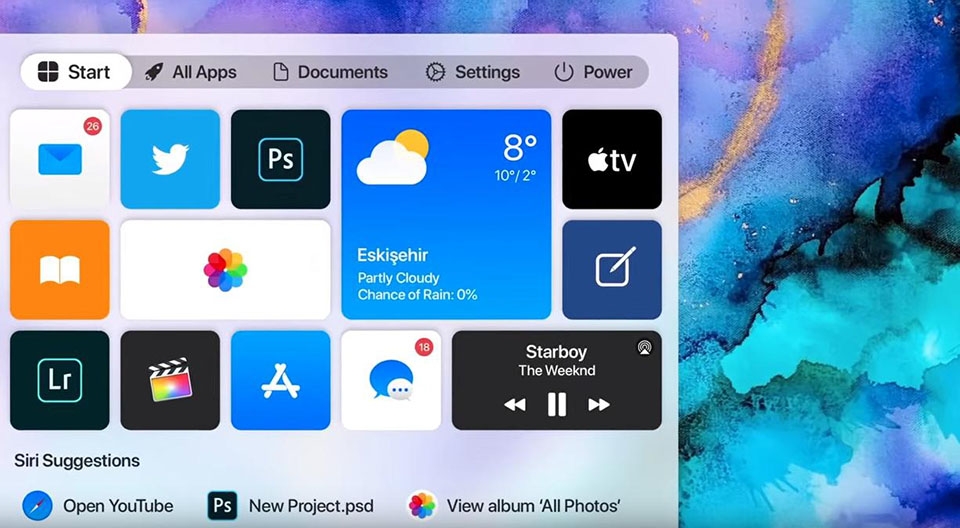Switch to the Documents tab

(x=331, y=72)
